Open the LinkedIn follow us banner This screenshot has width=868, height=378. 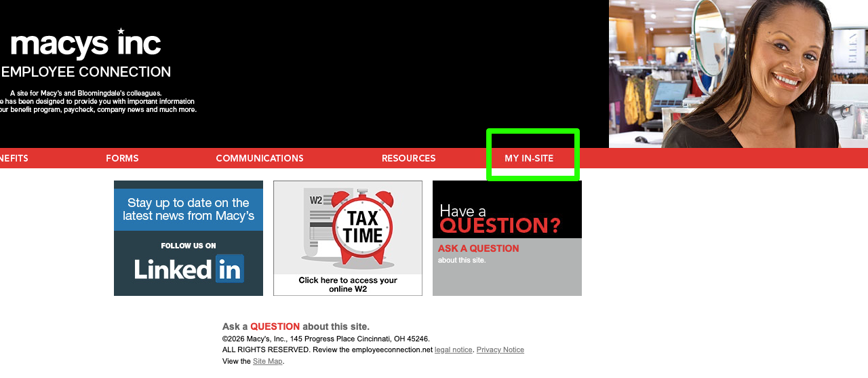click(189, 238)
